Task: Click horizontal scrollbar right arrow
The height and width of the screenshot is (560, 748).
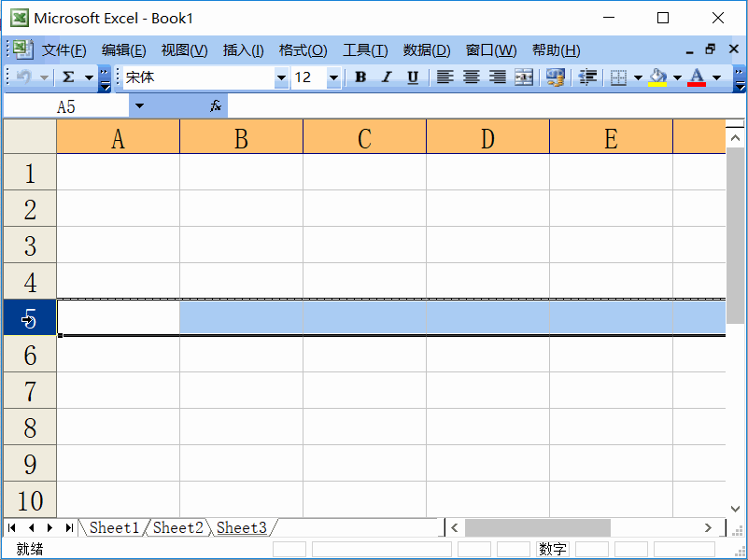Action: 708,527
